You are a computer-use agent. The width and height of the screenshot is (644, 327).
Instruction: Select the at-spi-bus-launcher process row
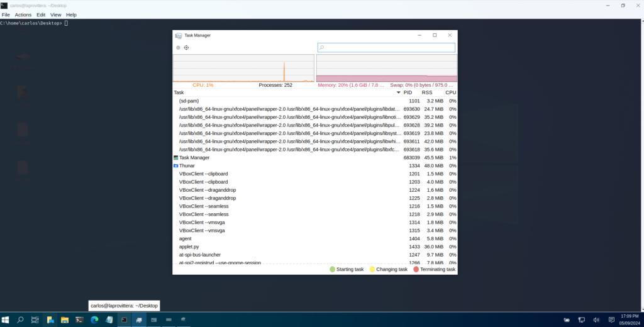[x=199, y=255]
